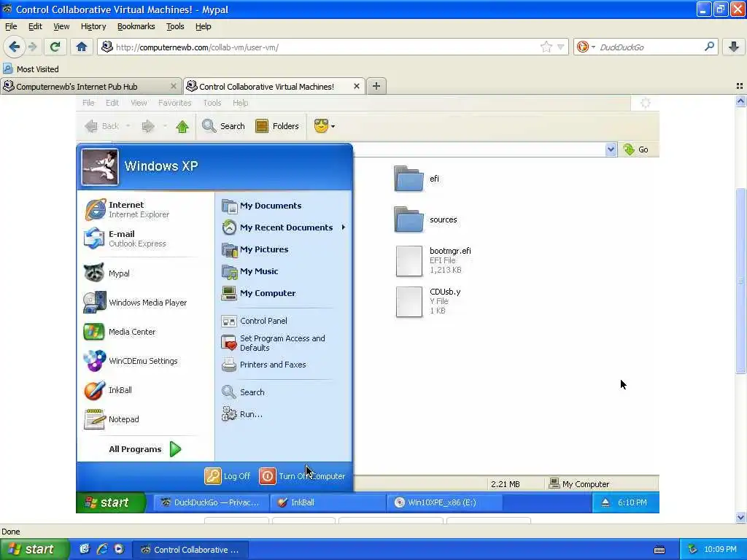
Task: Click the host Windows start button
Action: point(34,549)
